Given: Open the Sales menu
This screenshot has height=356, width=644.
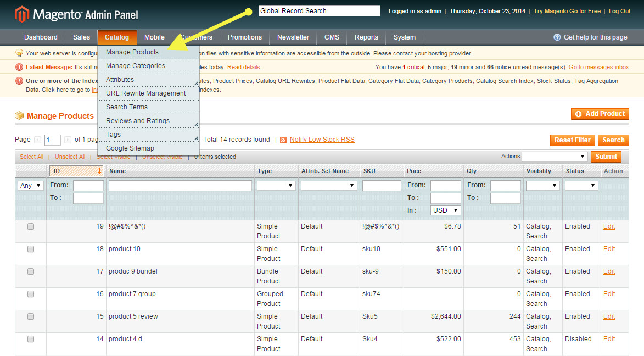Looking at the screenshot, I should 81,37.
